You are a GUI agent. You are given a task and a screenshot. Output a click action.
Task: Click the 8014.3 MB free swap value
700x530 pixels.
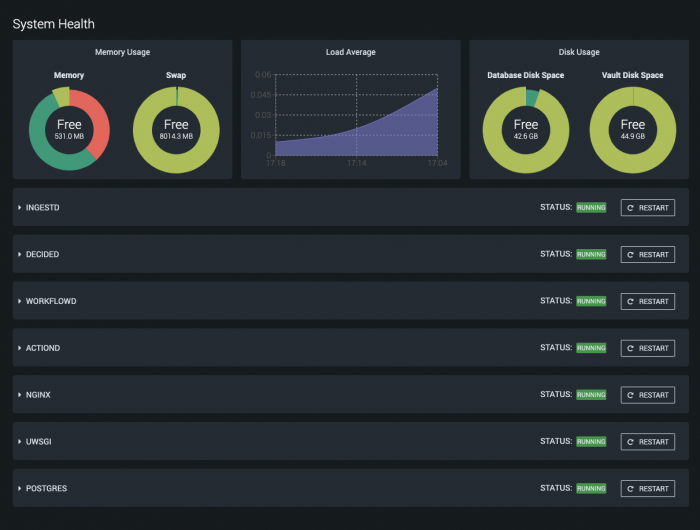point(176,136)
